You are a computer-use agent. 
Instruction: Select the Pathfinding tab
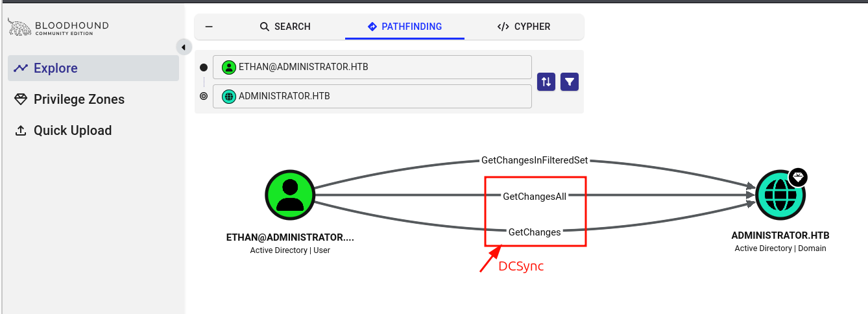point(405,27)
